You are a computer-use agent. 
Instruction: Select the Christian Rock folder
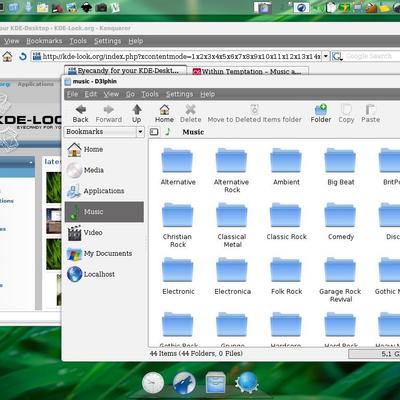tap(178, 226)
